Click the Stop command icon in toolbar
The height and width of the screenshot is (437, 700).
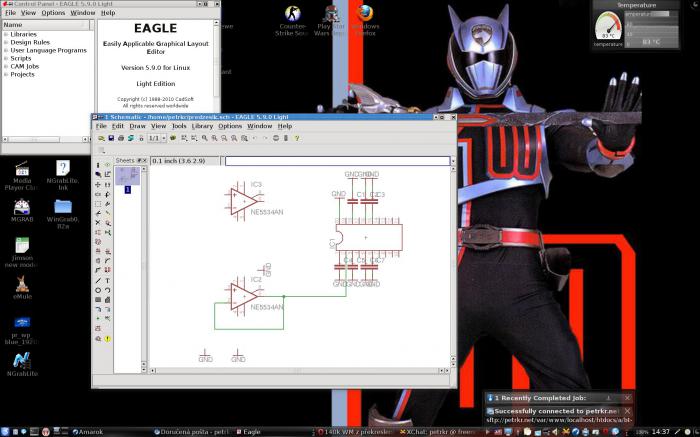tap(276, 138)
